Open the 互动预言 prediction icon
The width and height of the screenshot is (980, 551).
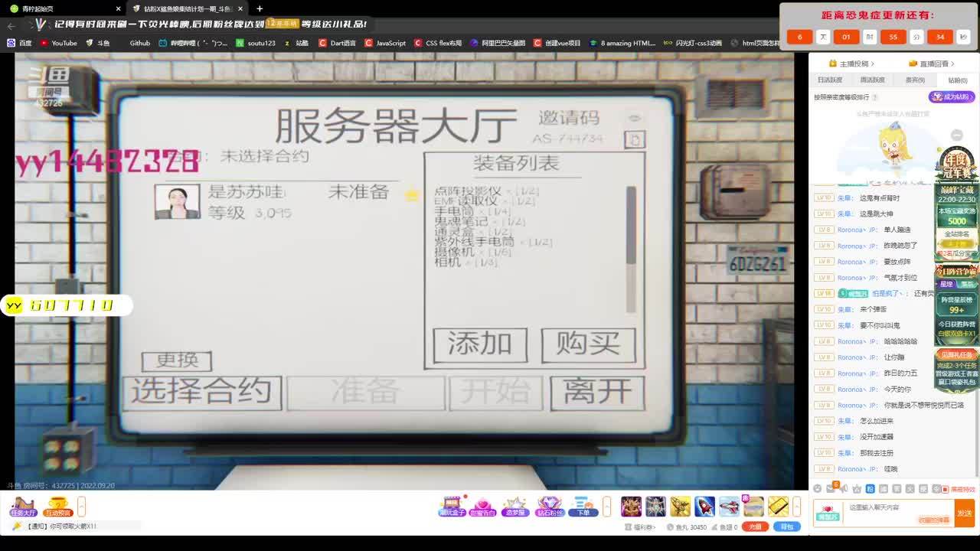pyautogui.click(x=57, y=507)
